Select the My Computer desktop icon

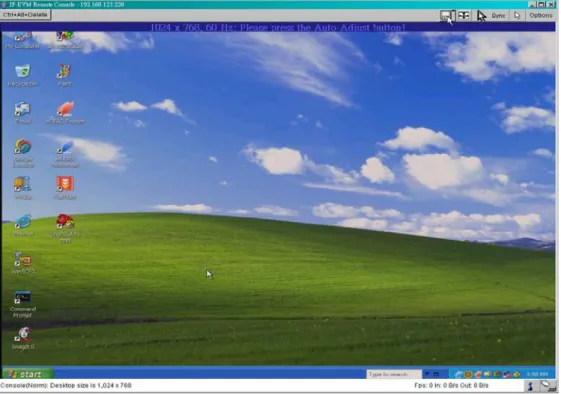coord(23,40)
